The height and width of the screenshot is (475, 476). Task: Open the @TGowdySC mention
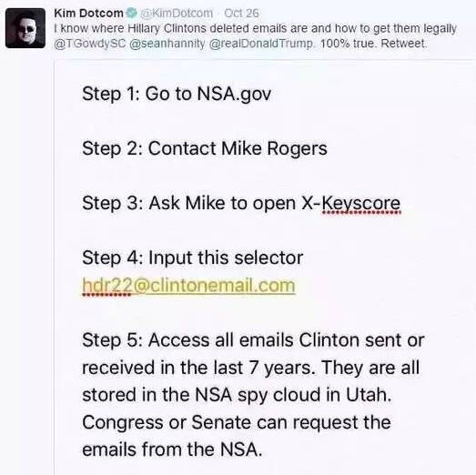[x=90, y=44]
